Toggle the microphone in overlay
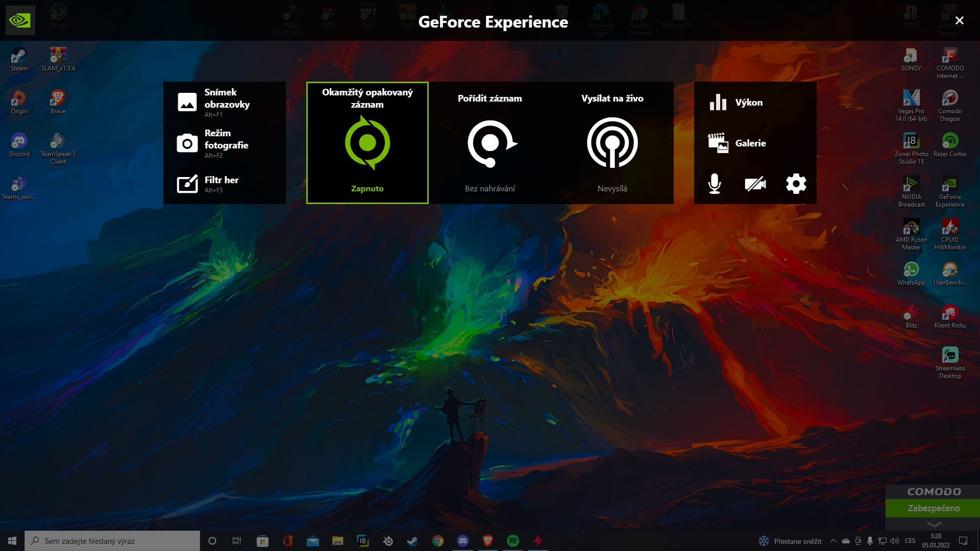The width and height of the screenshot is (980, 551). (x=715, y=184)
